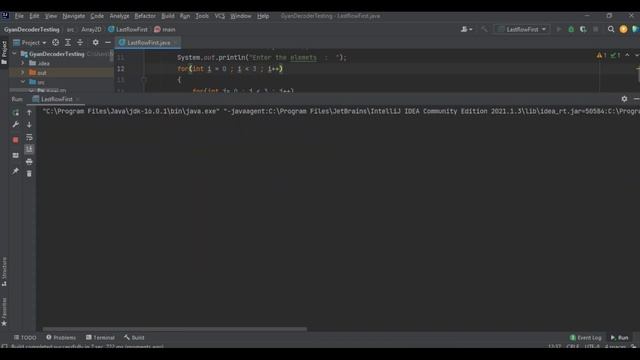The image size is (640, 360).
Task: Collapse GyanDecoderTesting project root
Action: coord(15,54)
